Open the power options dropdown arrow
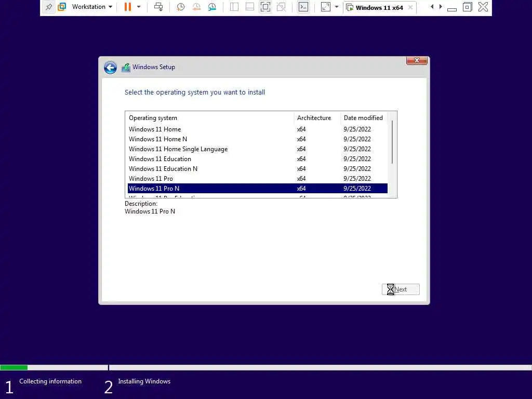 coord(139,7)
